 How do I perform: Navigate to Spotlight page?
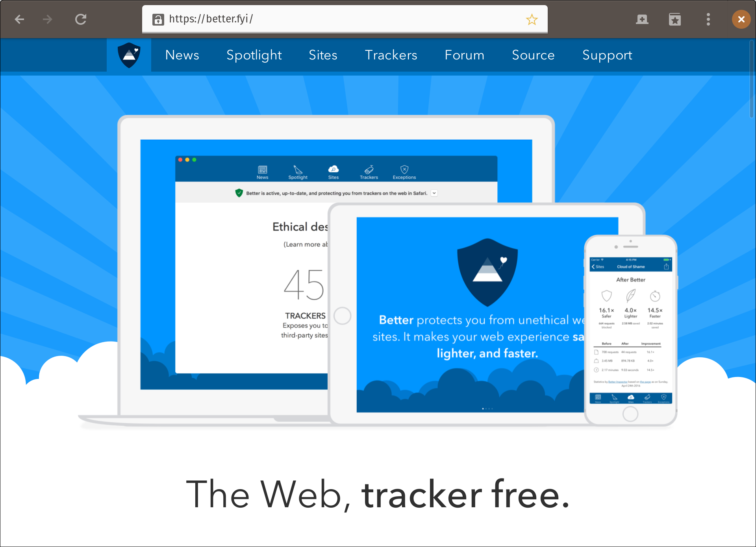point(254,55)
